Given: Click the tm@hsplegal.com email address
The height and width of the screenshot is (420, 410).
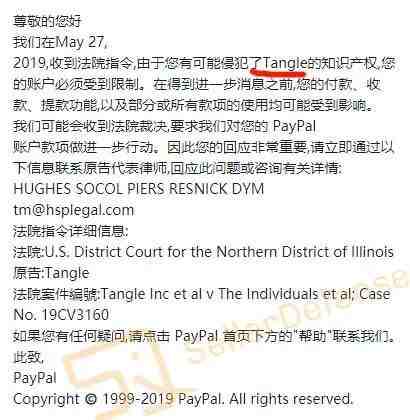Looking at the screenshot, I should [x=74, y=210].
